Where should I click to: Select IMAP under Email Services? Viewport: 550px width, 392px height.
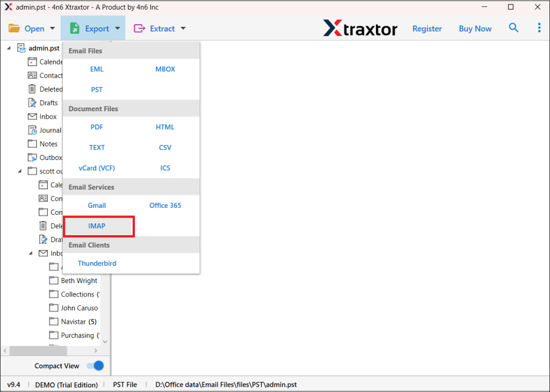coord(97,226)
